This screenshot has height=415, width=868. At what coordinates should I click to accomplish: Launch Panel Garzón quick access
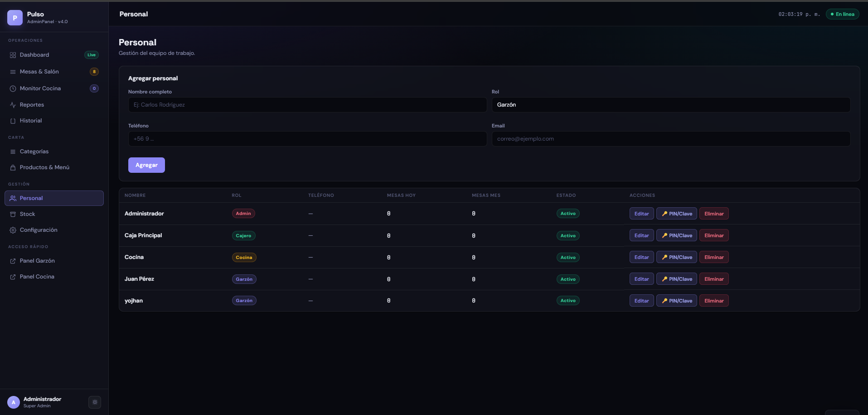[x=54, y=261]
